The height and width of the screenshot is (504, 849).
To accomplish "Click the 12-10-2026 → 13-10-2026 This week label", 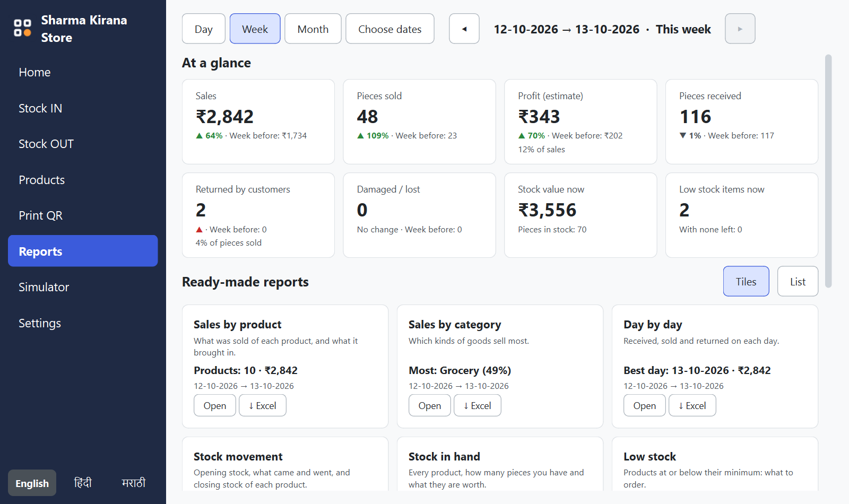I will (x=602, y=29).
